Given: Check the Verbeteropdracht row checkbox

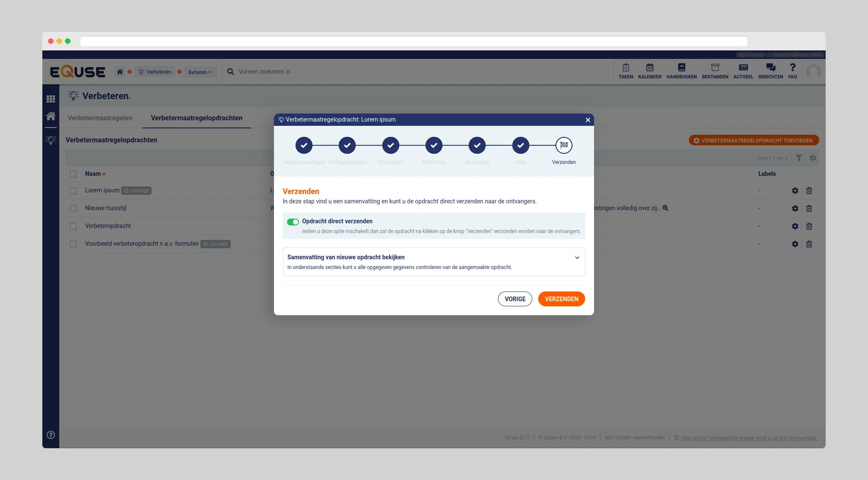Looking at the screenshot, I should click(73, 226).
